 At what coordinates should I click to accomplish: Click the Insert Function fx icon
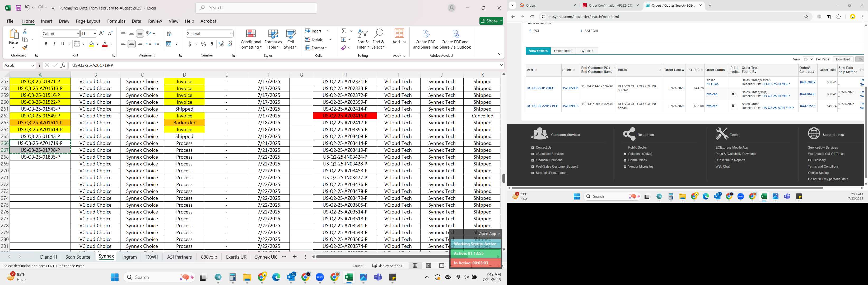[63, 65]
